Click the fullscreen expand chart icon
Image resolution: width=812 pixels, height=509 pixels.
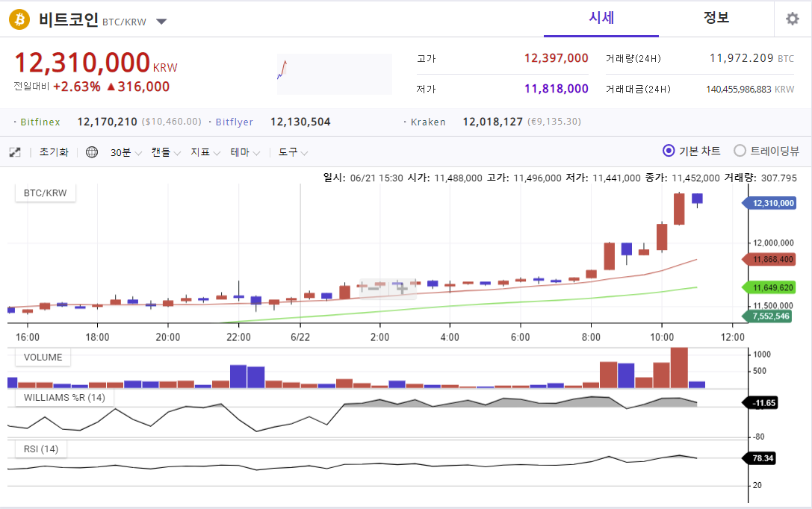click(15, 152)
